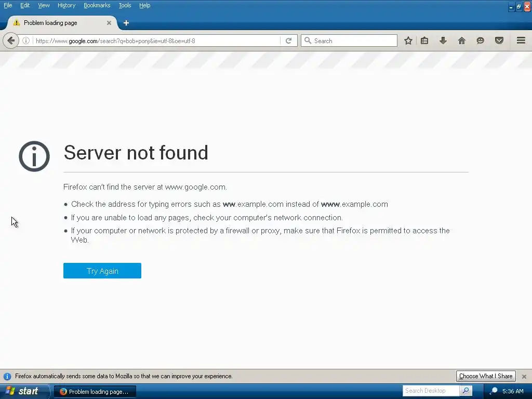Image resolution: width=532 pixels, height=399 pixels.
Task: Click the Search Desktop magnifier button
Action: [466, 391]
